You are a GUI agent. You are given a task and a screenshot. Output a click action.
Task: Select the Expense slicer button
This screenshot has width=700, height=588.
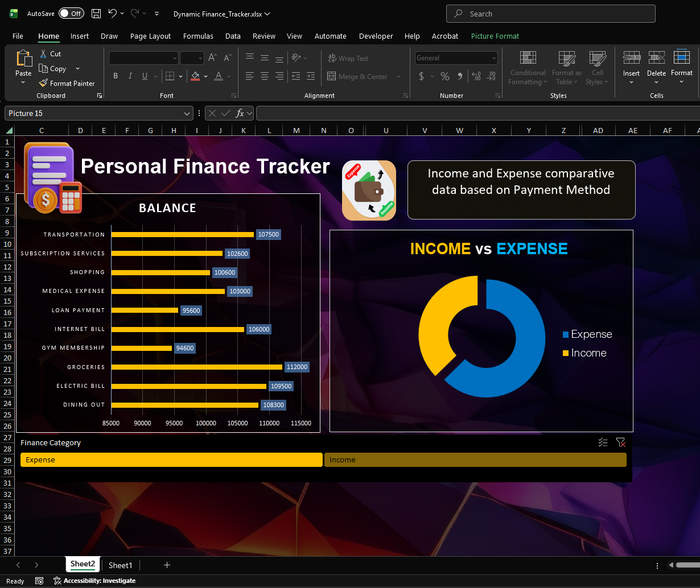pos(171,459)
